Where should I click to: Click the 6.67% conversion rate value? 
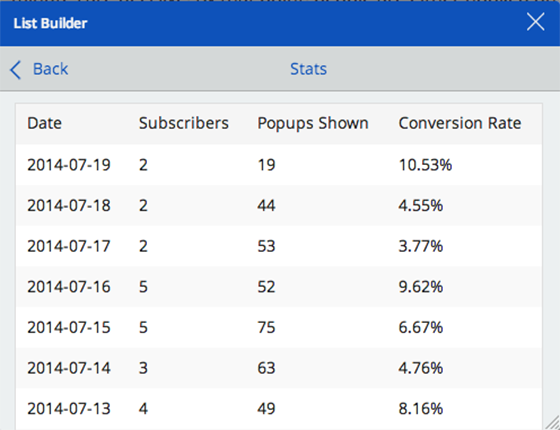421,328
